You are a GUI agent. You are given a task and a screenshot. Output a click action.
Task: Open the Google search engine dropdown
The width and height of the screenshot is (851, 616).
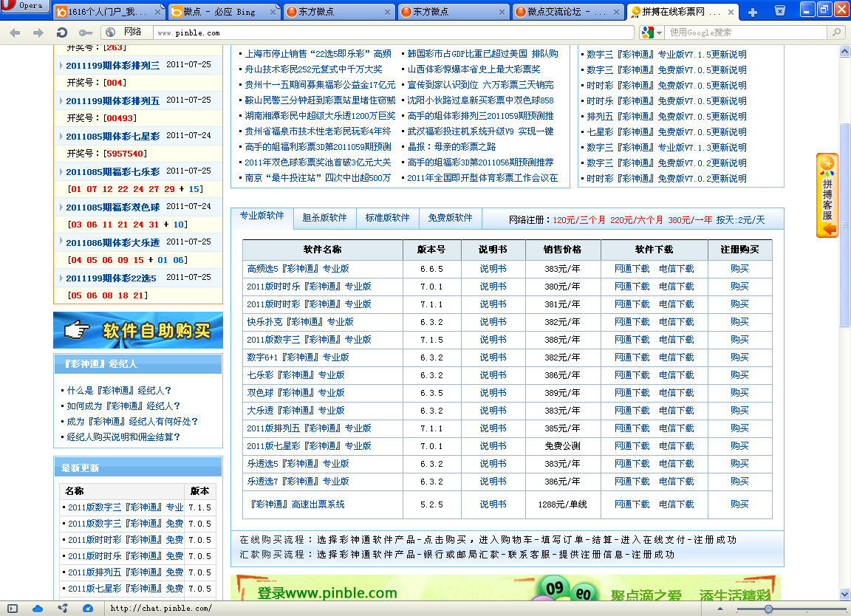[x=652, y=32]
